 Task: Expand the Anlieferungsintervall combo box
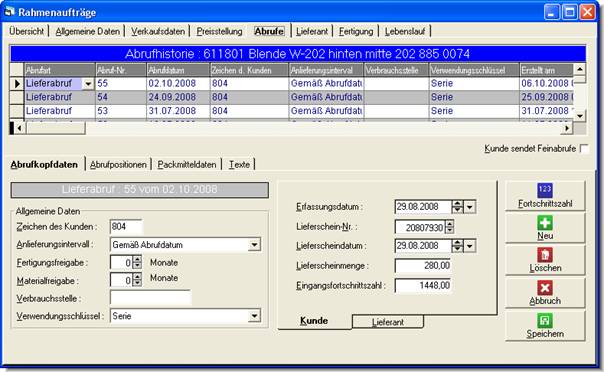254,245
